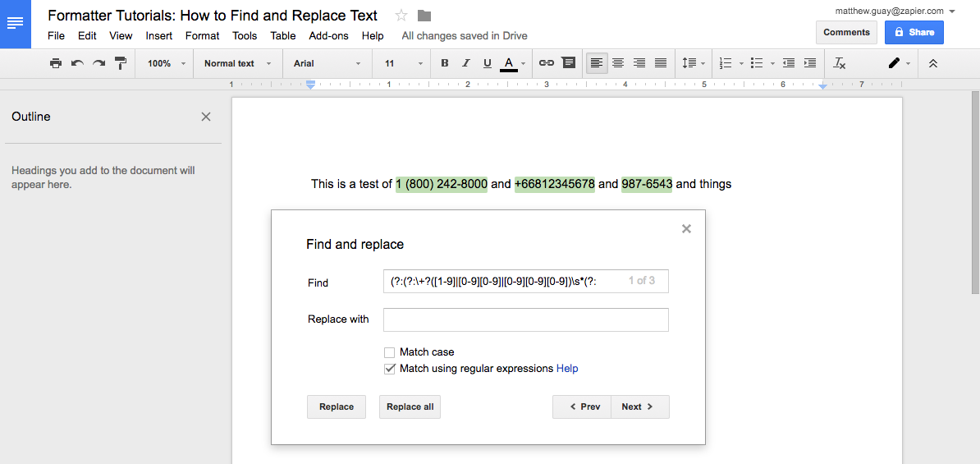This screenshot has height=464, width=980.
Task: Click the undo arrow icon
Action: point(77,63)
